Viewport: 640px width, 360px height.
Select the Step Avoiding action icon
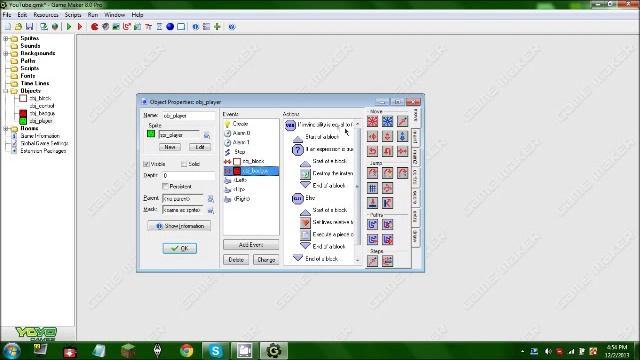point(387,261)
